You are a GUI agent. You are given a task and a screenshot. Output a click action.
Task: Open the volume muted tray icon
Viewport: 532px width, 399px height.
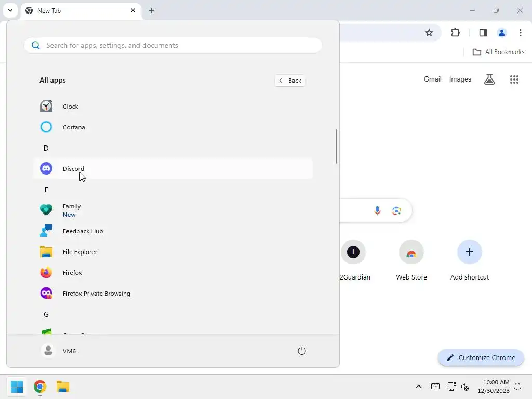click(465, 387)
